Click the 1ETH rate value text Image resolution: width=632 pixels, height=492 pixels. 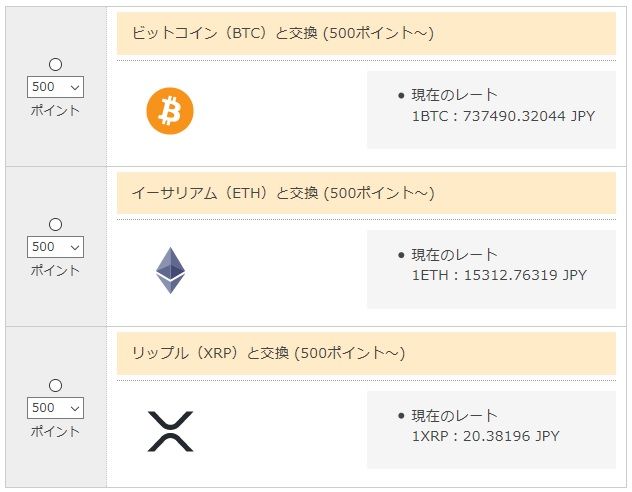[x=499, y=275]
